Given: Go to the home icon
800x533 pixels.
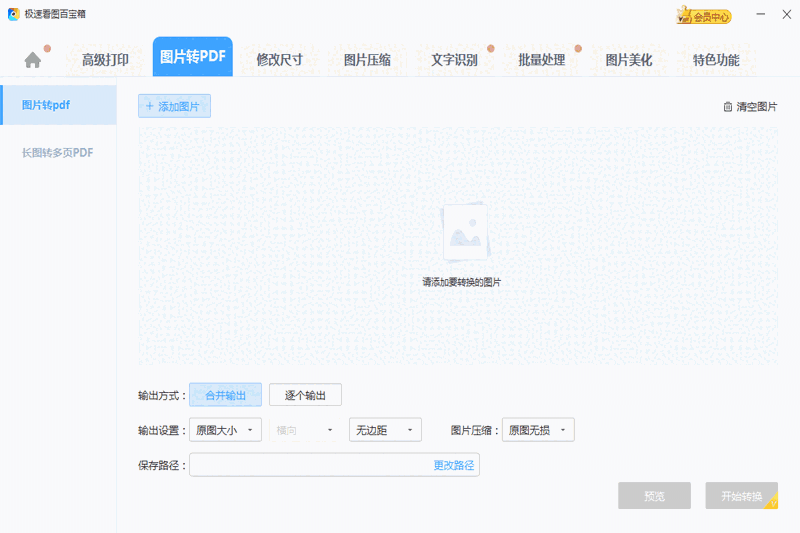Looking at the screenshot, I should point(33,60).
